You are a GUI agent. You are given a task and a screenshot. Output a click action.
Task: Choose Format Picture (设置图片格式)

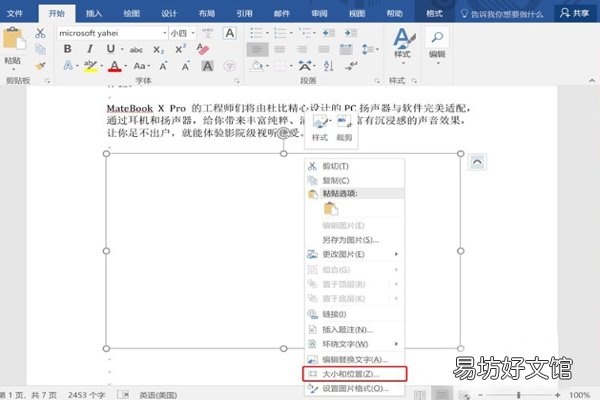pyautogui.click(x=354, y=389)
